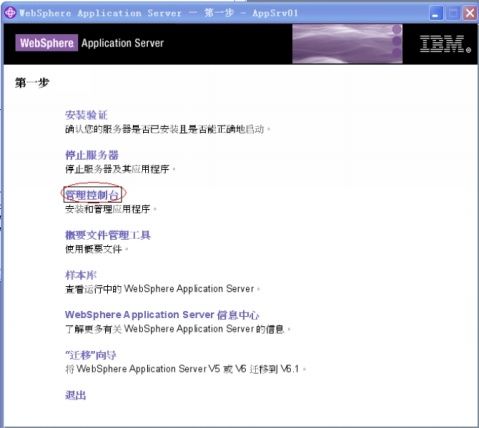Click text about migrating V5 or V6 to V6.1
479x428 pixels.
coord(185,369)
